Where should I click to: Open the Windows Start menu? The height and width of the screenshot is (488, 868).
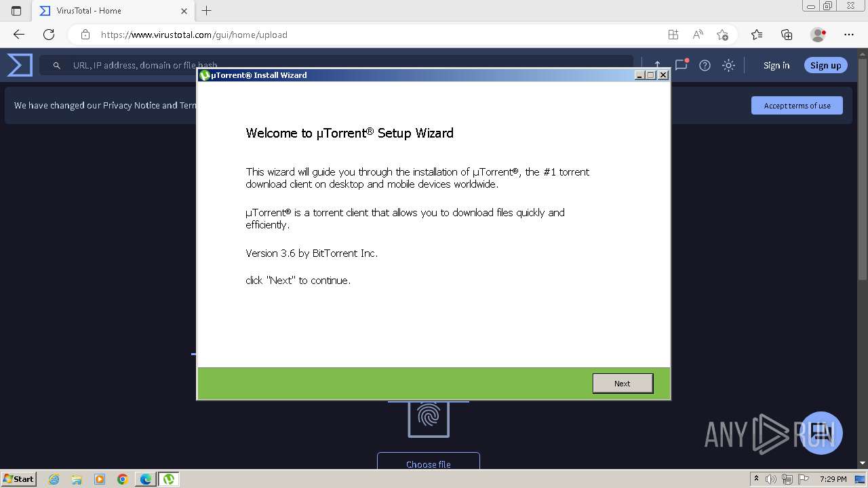18,479
